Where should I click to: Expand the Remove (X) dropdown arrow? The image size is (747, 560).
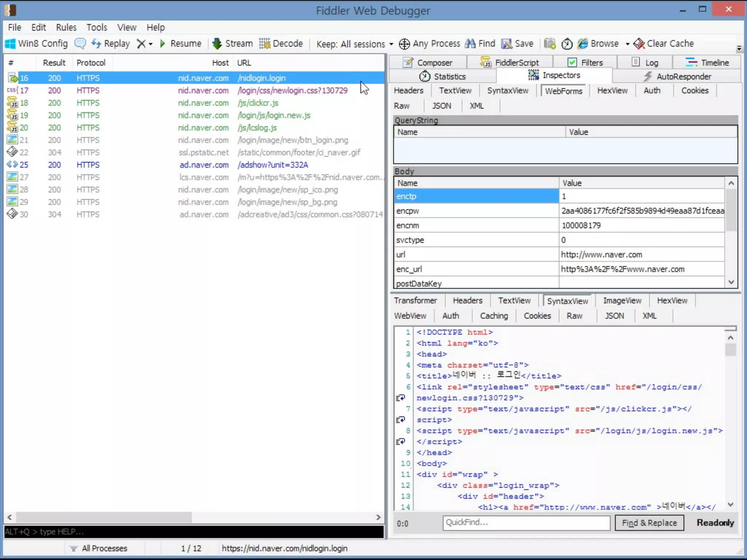(151, 44)
